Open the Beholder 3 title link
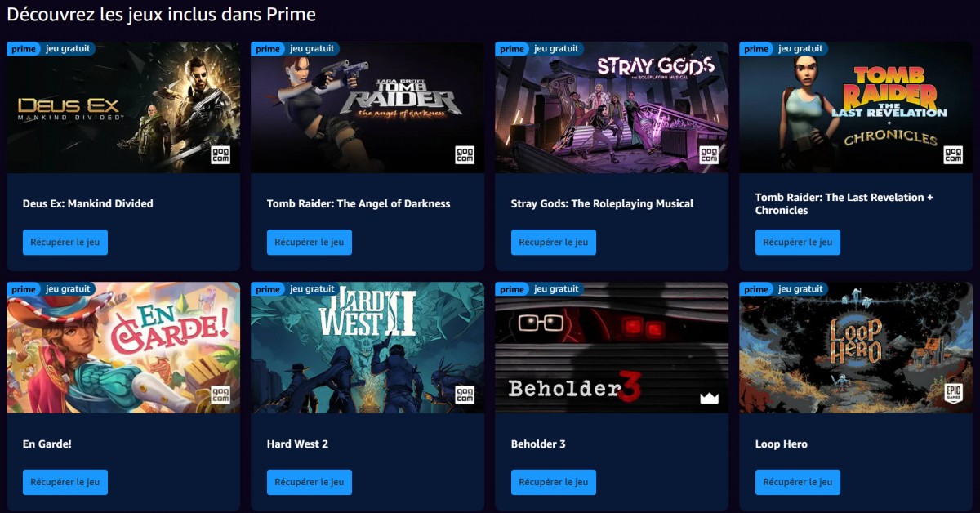 pos(538,444)
